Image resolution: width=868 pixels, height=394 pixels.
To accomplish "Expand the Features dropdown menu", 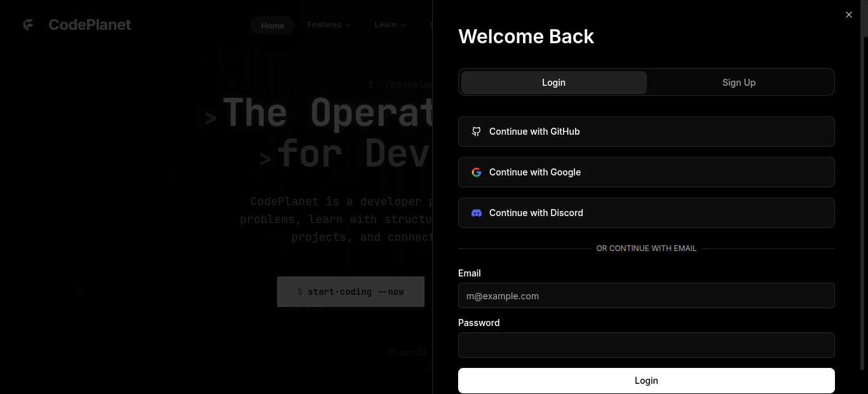I will click(x=329, y=25).
